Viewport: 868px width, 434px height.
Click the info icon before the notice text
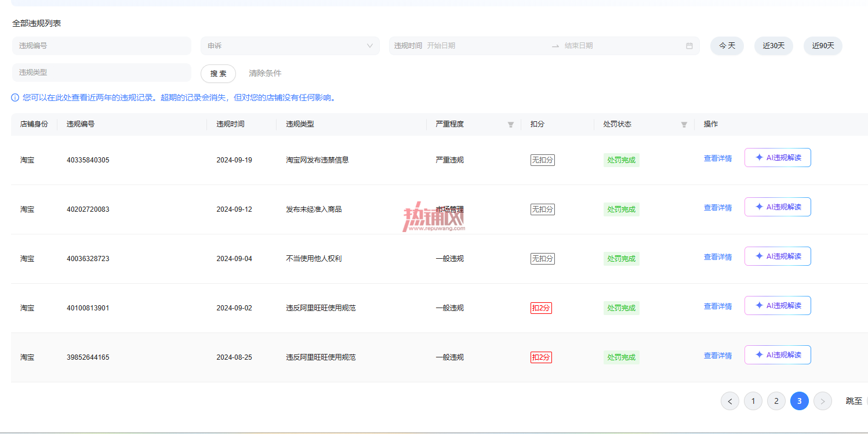(15, 97)
